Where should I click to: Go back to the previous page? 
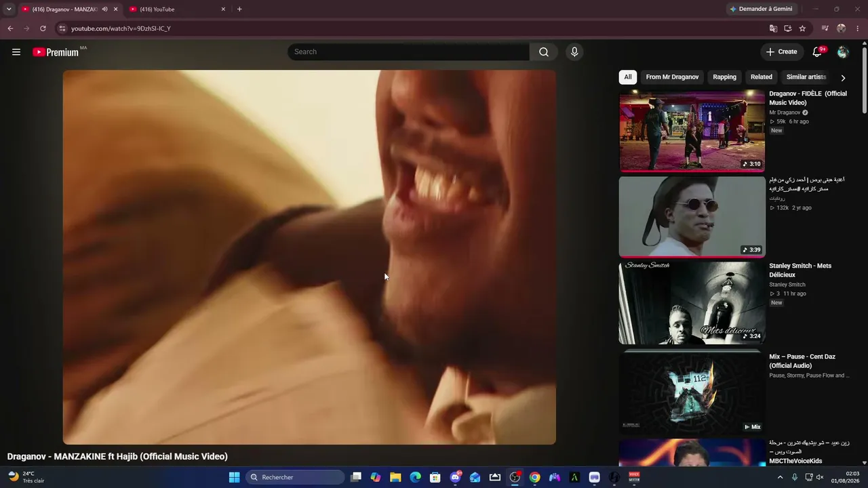pyautogui.click(x=10, y=28)
